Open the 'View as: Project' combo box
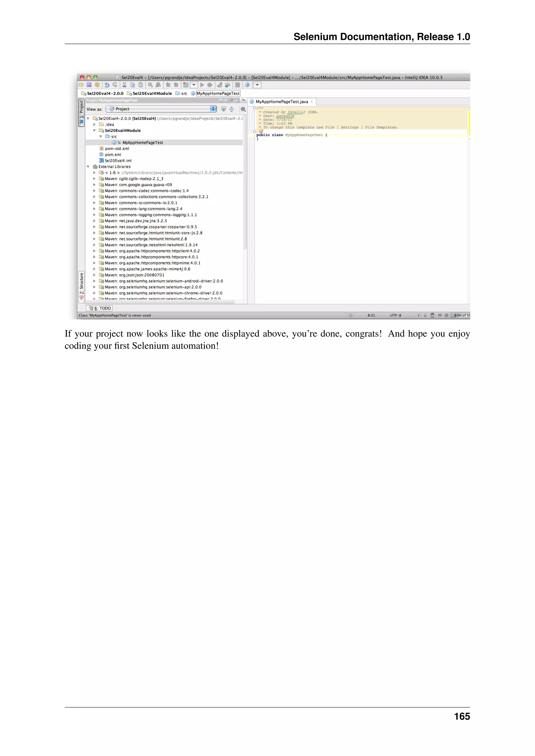 (x=161, y=109)
